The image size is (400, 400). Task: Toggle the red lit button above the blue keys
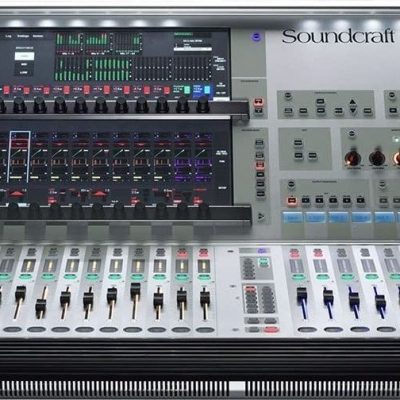point(292,201)
